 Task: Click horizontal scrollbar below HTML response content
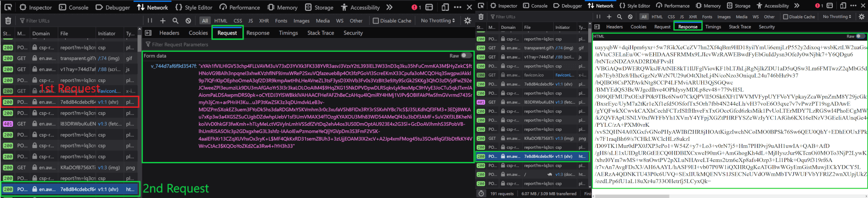730,196
